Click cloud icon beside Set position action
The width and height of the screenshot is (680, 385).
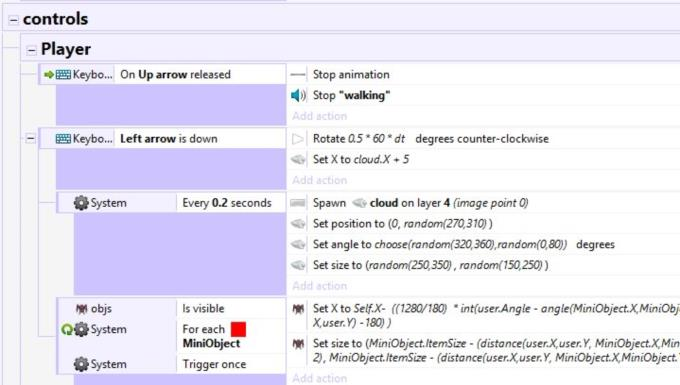(298, 224)
